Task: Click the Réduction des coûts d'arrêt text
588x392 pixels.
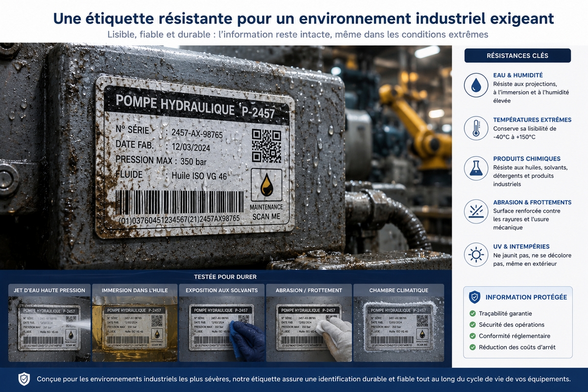Action: [x=517, y=347]
